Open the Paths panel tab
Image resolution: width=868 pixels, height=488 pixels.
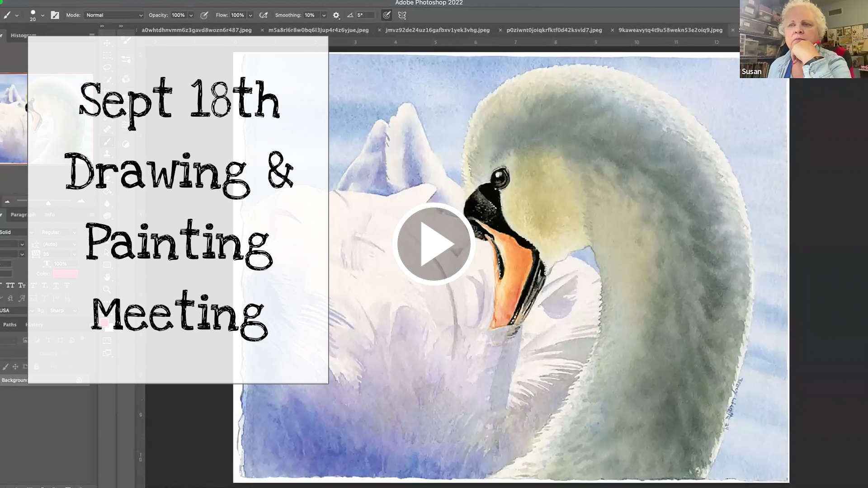[x=10, y=324]
